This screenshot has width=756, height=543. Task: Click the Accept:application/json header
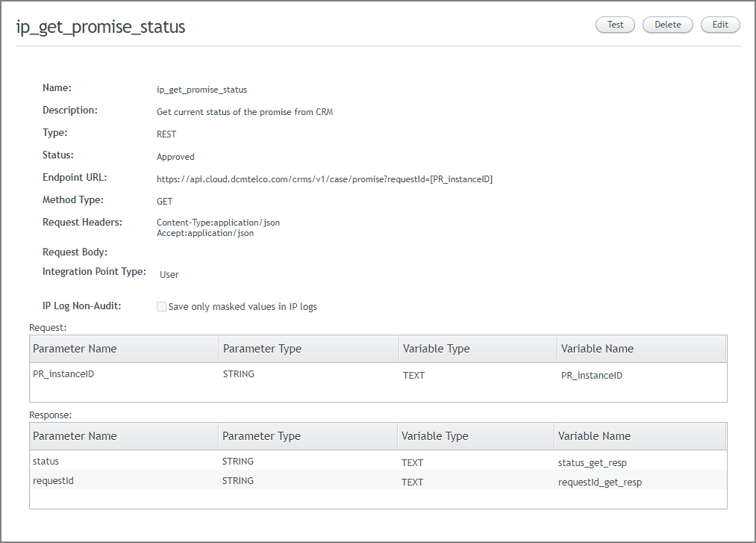point(205,233)
